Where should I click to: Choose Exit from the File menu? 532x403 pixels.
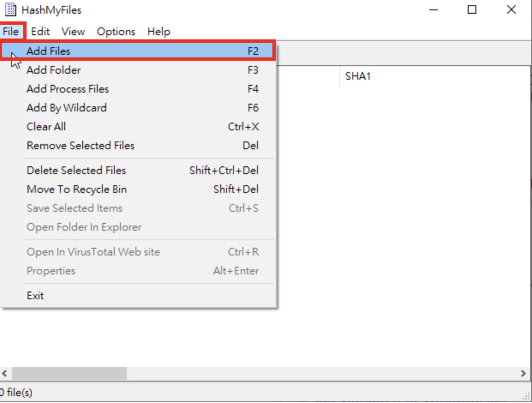point(139,295)
